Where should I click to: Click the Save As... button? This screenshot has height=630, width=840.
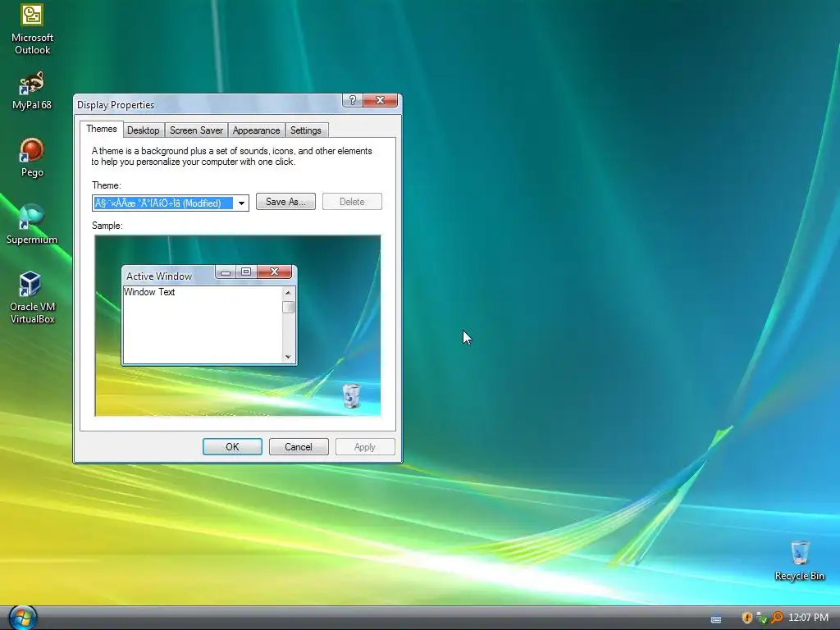point(285,202)
